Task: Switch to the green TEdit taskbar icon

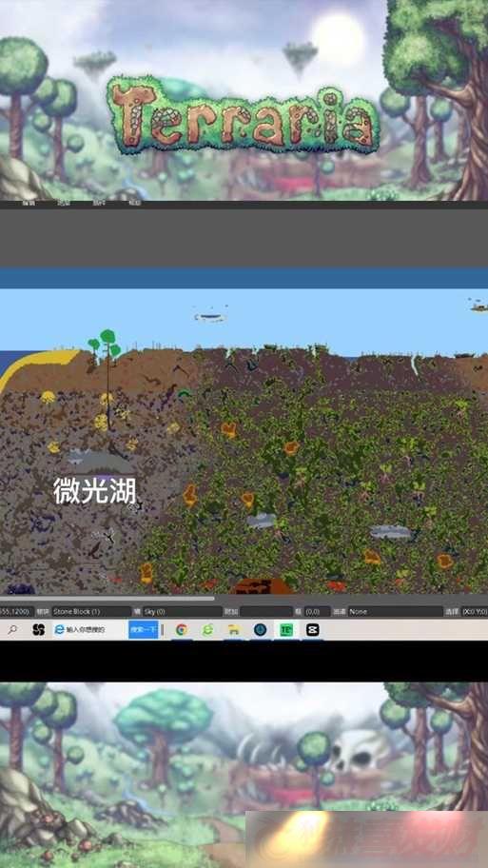Action: coord(286,629)
